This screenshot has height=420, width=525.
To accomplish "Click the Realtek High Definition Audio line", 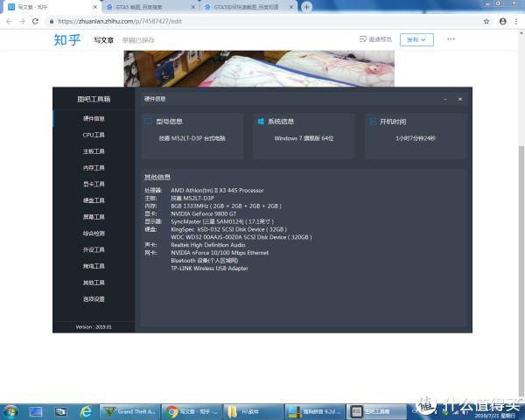I will click(208, 245).
